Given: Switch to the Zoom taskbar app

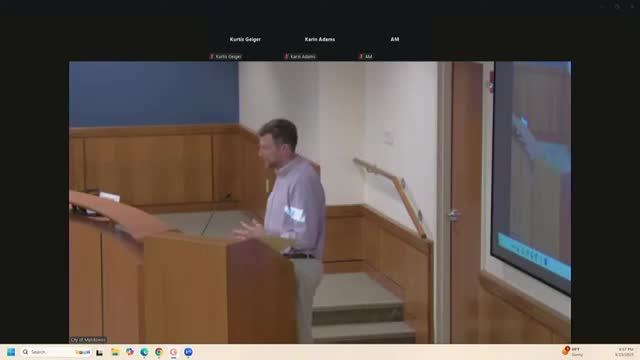Looking at the screenshot, I should (188, 352).
